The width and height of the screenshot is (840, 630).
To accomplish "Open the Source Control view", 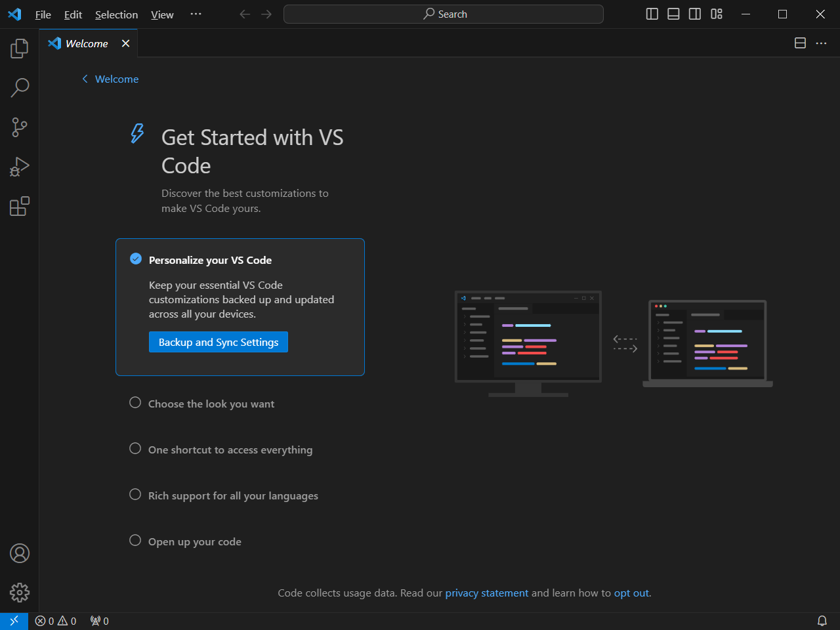I will [x=20, y=127].
